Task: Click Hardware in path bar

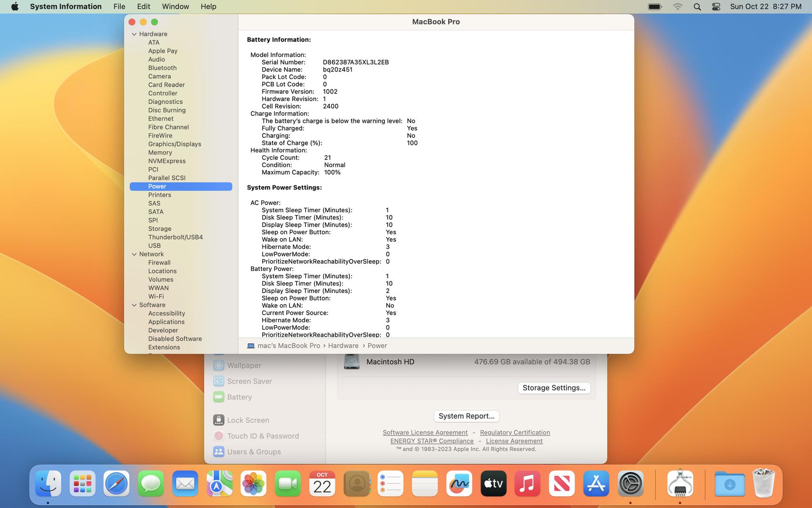Action: tap(343, 346)
